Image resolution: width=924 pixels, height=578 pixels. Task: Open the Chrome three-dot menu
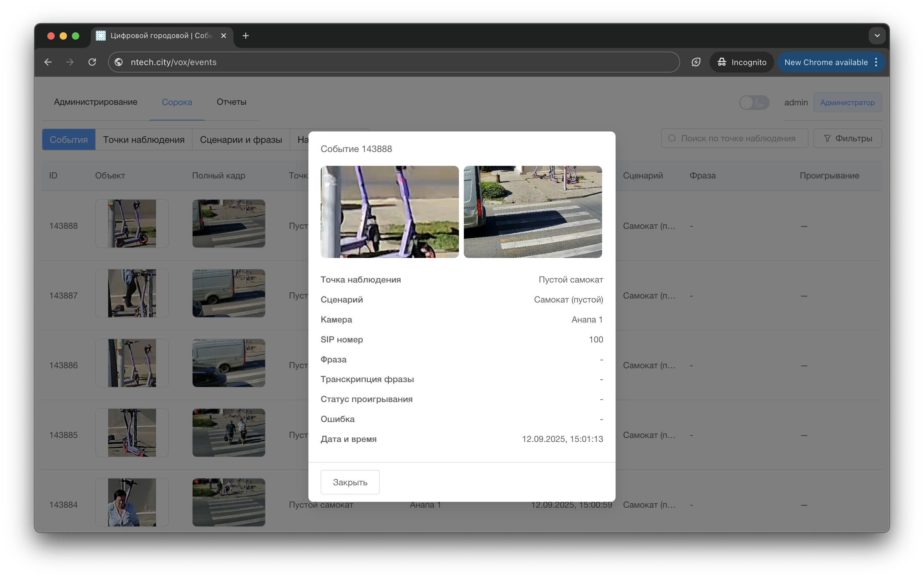[x=876, y=62]
